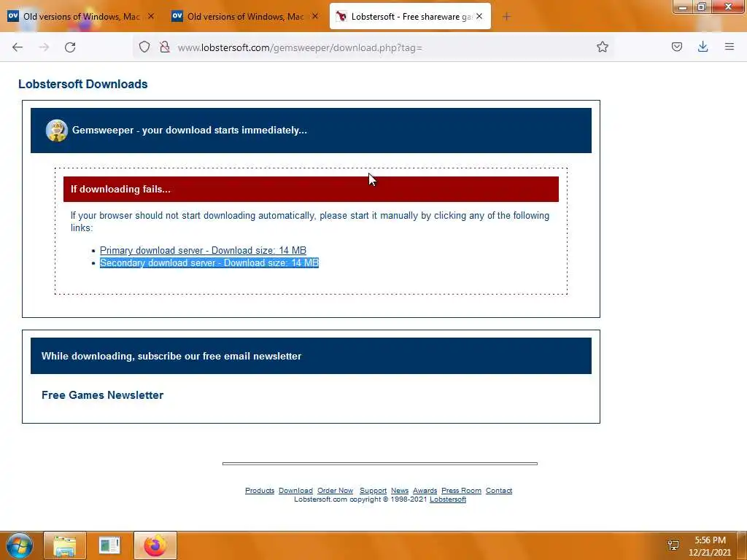This screenshot has height=560, width=747.
Task: Open the Save to Pocket icon
Action: coord(676,47)
